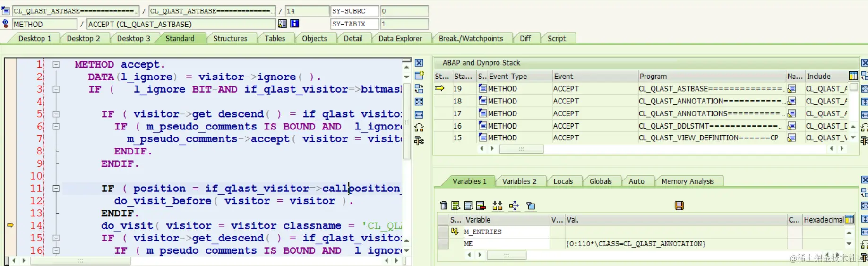Viewport: 868px width, 266px height.
Task: Click the method icon in stack row 18
Action: tap(483, 101)
